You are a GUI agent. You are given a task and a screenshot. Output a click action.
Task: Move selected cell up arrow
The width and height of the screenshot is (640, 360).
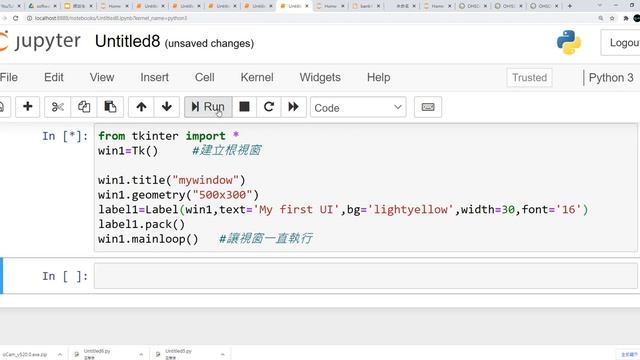tap(141, 107)
